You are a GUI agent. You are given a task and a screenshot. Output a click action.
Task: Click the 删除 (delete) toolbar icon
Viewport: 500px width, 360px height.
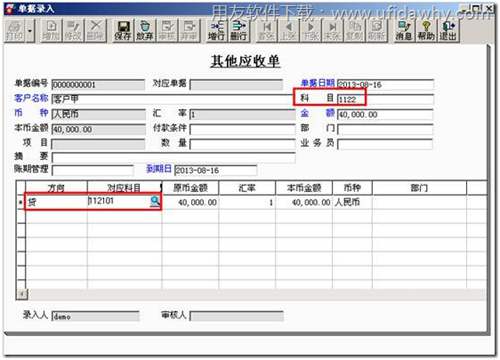coord(95,30)
